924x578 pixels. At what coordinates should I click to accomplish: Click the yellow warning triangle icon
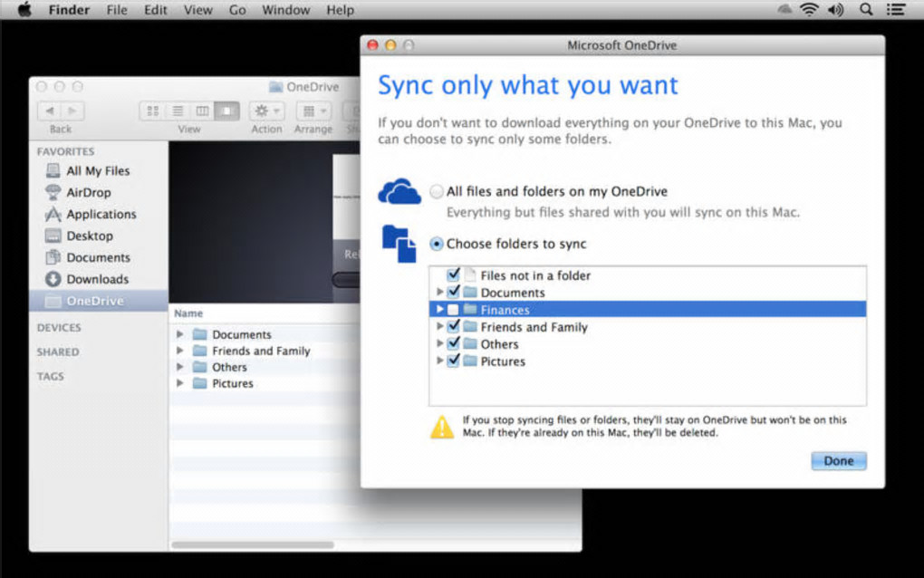point(442,428)
